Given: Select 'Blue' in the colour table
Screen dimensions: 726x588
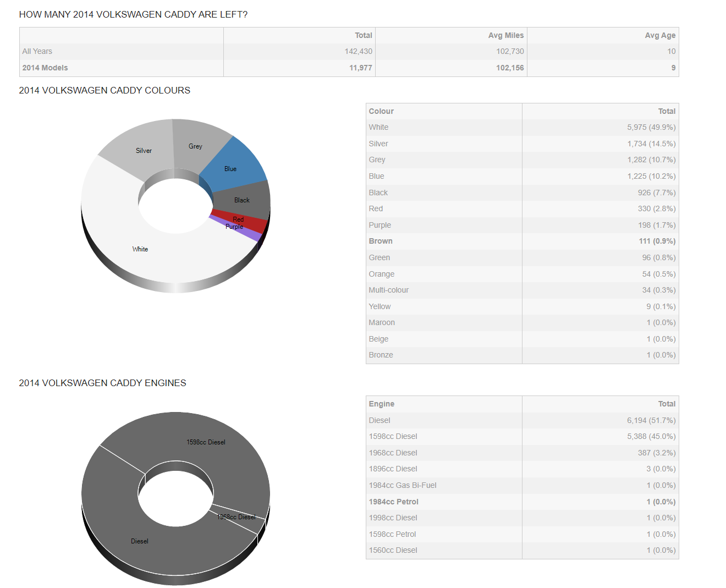Looking at the screenshot, I should click(377, 176).
